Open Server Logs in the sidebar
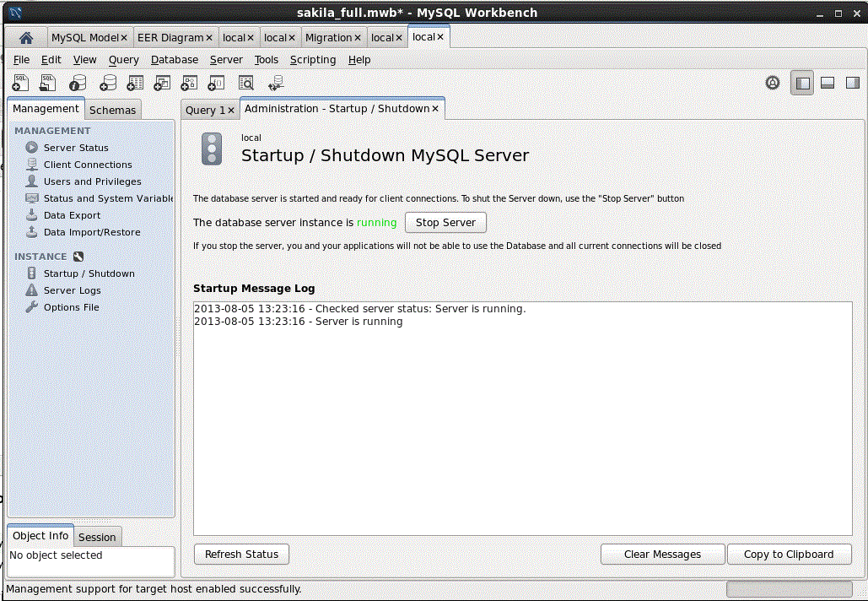Viewport: 868px width, 601px height. [72, 290]
